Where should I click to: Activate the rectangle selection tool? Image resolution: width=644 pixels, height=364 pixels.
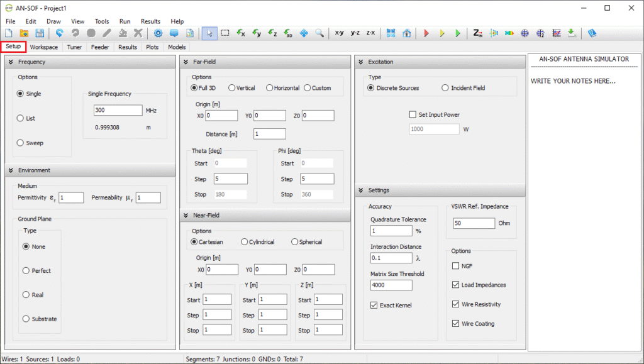[x=225, y=33]
